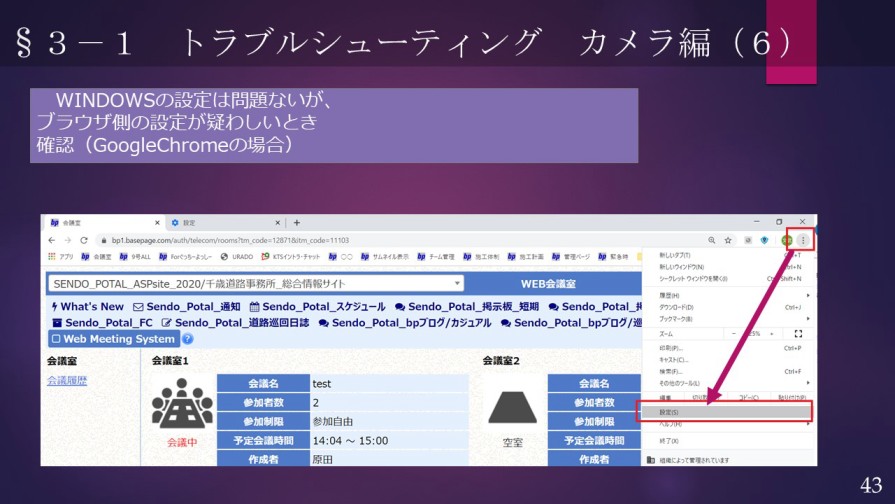Go back with the browser back arrow
Screen dimensions: 895x504
coord(52,240)
